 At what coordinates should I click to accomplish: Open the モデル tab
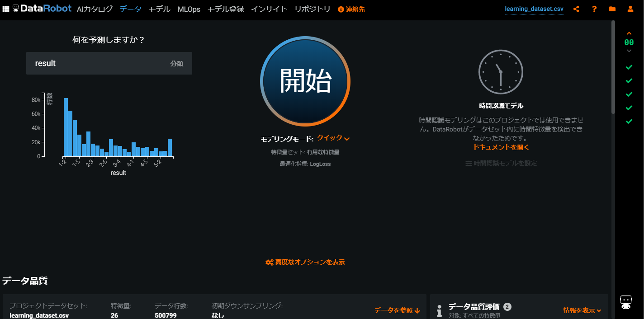click(x=160, y=9)
